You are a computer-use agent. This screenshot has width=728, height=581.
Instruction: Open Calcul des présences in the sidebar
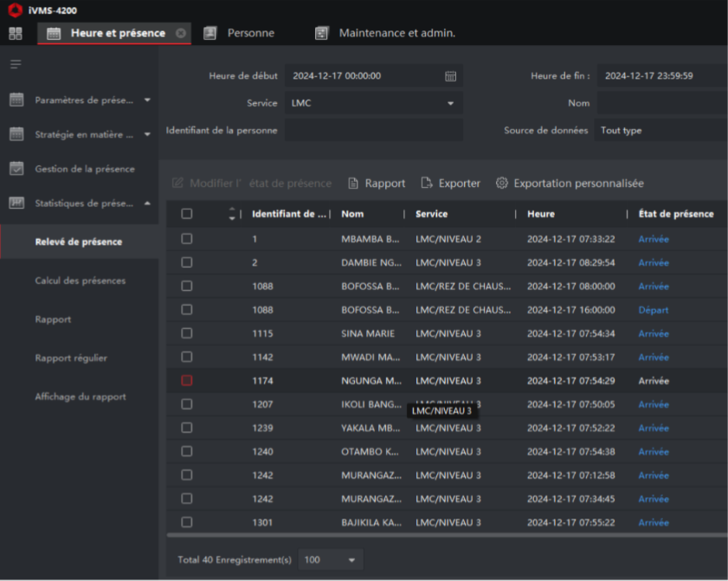click(81, 281)
